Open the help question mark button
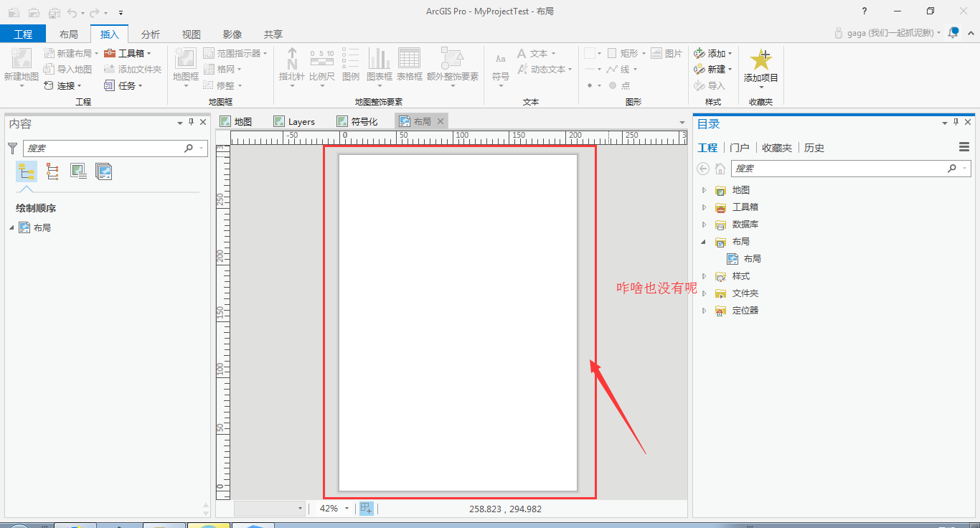 (x=864, y=11)
